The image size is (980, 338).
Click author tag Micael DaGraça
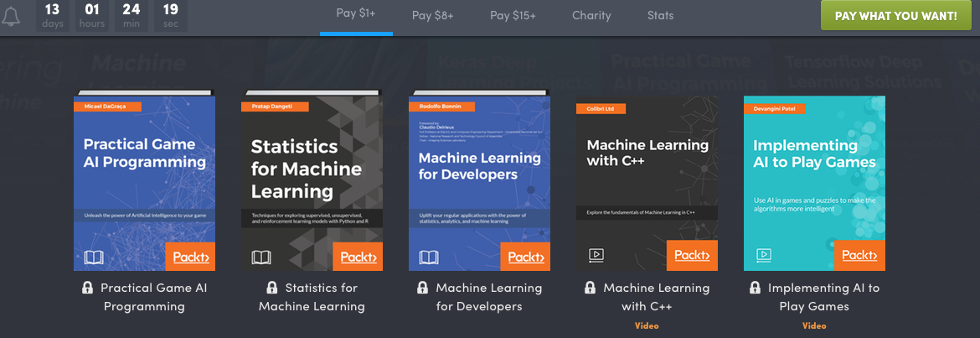pyautogui.click(x=107, y=107)
